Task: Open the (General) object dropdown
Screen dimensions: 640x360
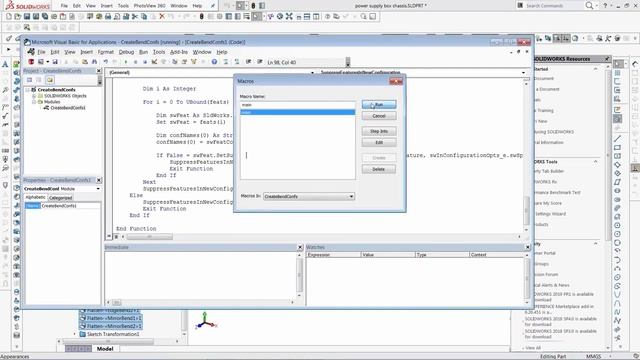Action: coord(313,73)
